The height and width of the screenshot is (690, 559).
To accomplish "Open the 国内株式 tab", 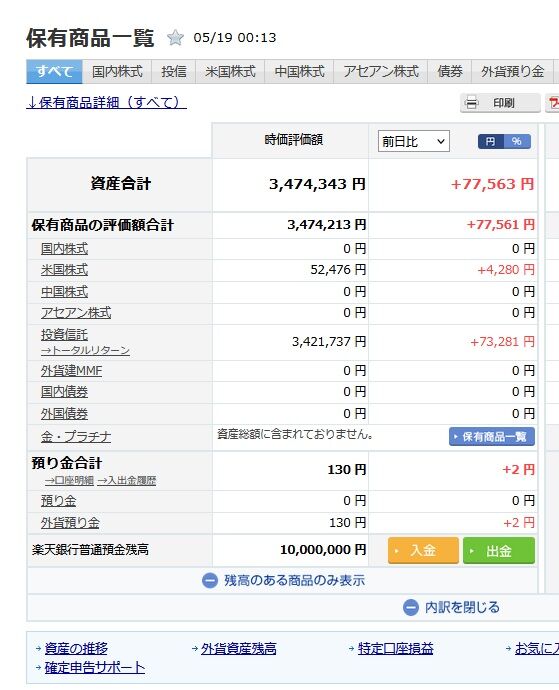I will pyautogui.click(x=117, y=71).
